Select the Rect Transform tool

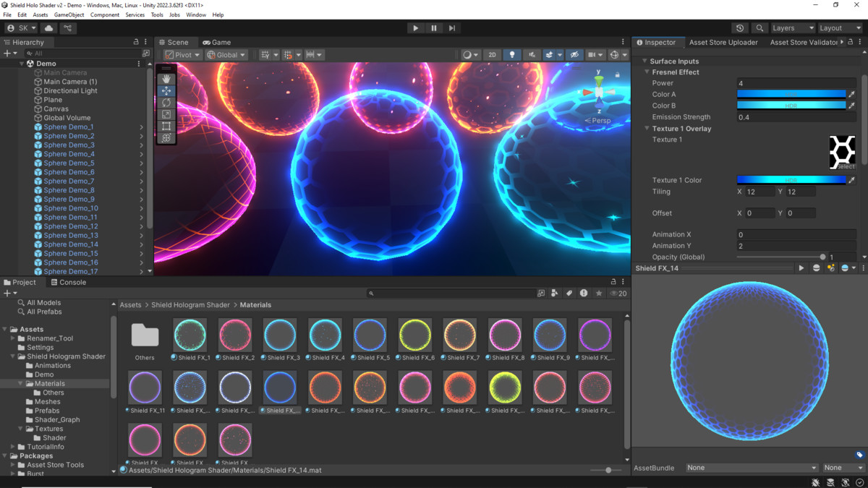click(166, 126)
